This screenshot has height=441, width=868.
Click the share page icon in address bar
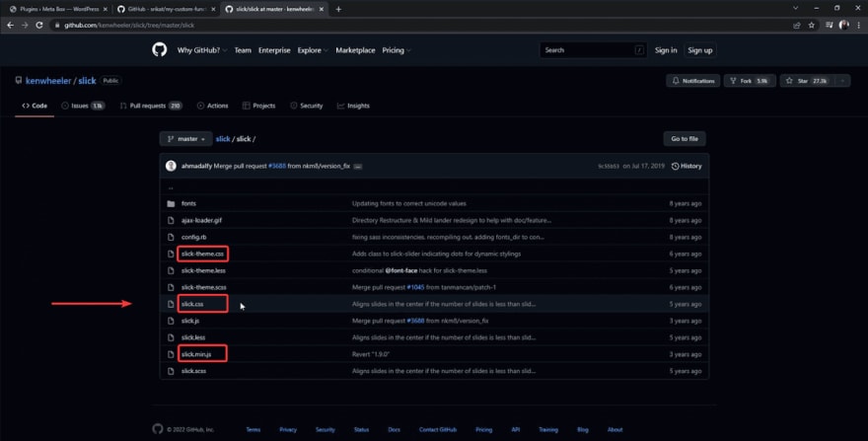tap(797, 25)
